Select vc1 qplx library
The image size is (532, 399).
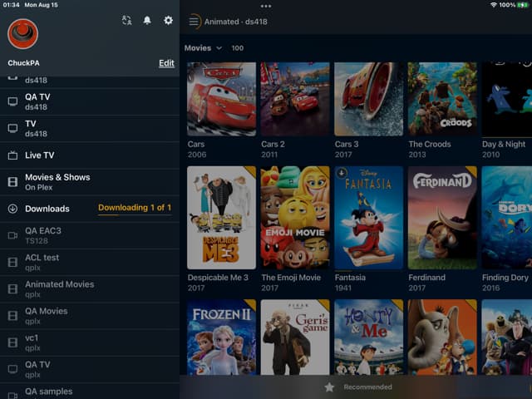point(90,342)
